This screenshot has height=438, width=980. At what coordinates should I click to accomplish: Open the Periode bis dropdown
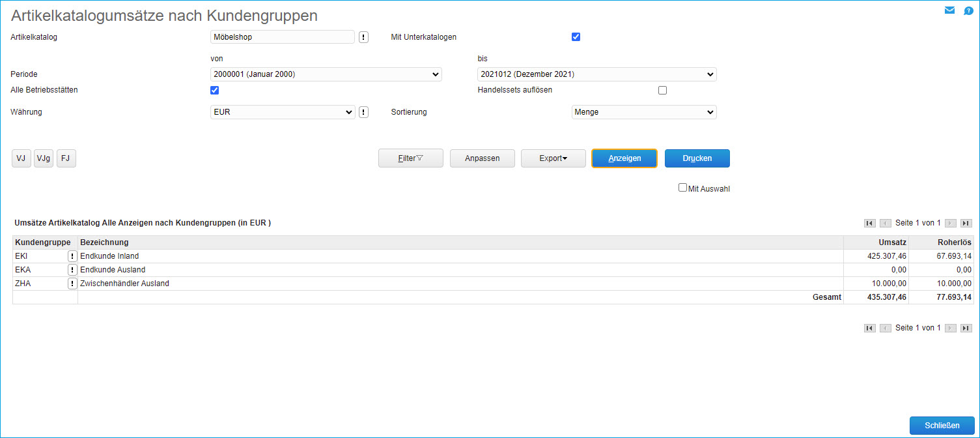(x=596, y=74)
